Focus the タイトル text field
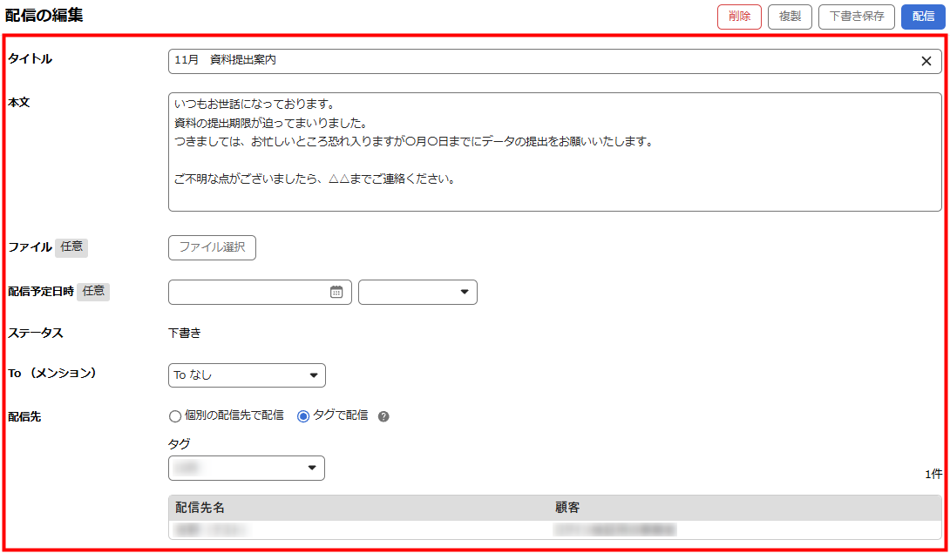This screenshot has height=560, width=950. coord(540,61)
